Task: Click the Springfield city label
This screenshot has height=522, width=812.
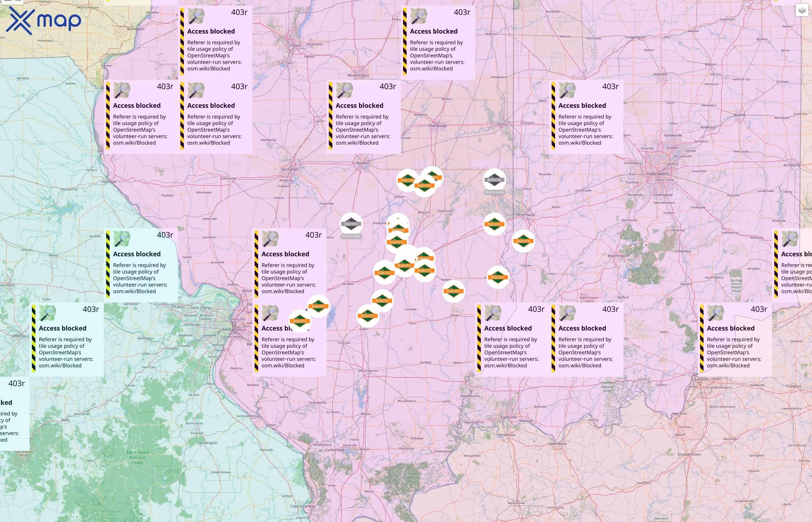Action: pos(290,169)
